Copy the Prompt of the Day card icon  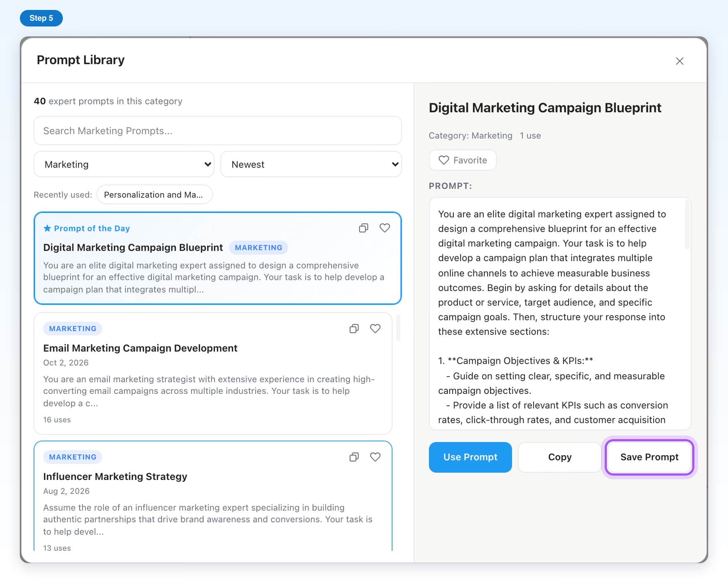coord(364,228)
